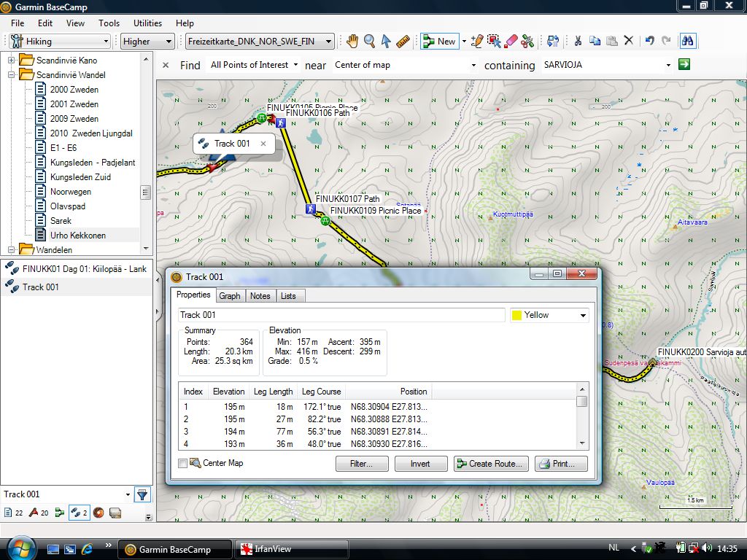The height and width of the screenshot is (560, 747).
Task: Select the hand pan tool
Action: point(352,42)
